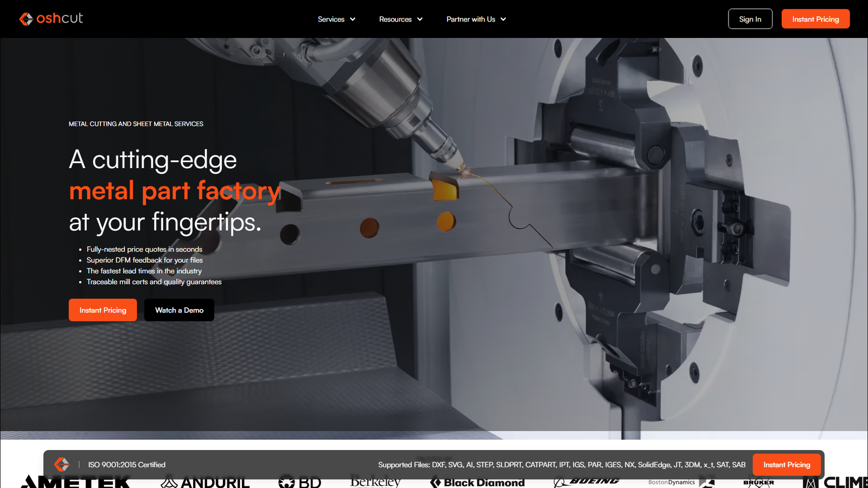Click the Black Diamond logo
This screenshot has height=488, width=868.
pos(477,482)
